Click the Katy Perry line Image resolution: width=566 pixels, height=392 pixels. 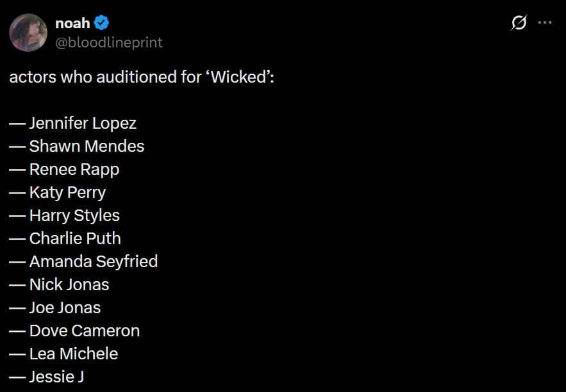[x=67, y=192]
